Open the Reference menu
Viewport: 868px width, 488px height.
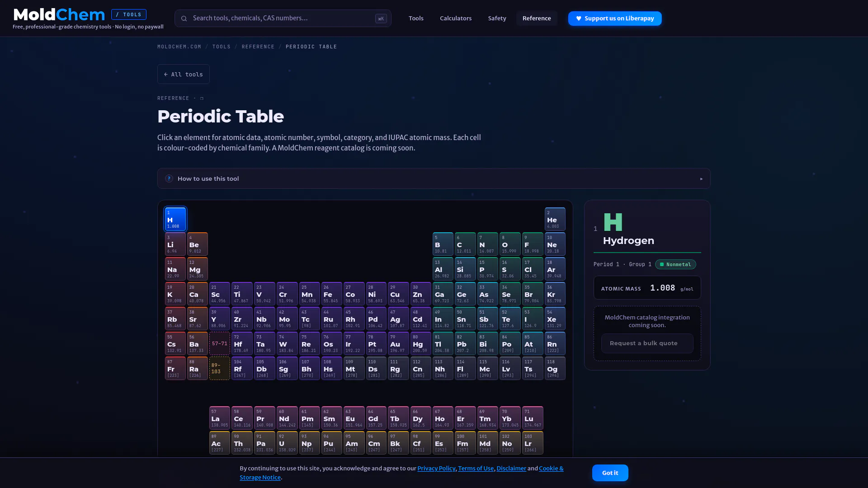[x=537, y=19]
